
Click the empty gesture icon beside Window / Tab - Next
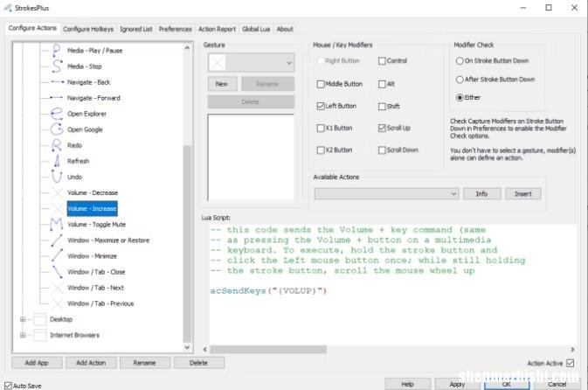[57, 288]
